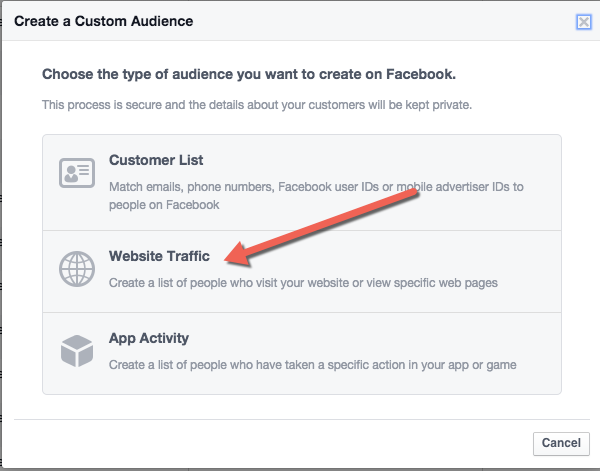Click the empty dialog header bar beside the title
The height and width of the screenshot is (471, 600).
pyautogui.click(x=383, y=21)
